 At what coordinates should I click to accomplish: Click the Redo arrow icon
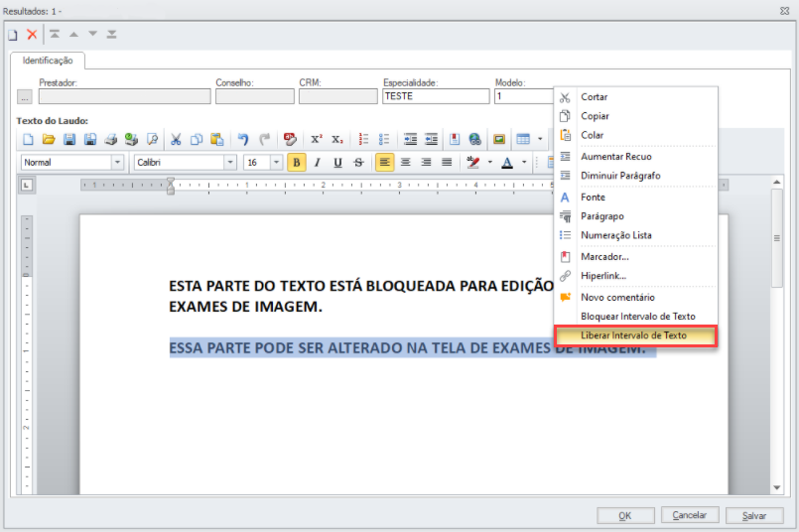click(x=264, y=139)
